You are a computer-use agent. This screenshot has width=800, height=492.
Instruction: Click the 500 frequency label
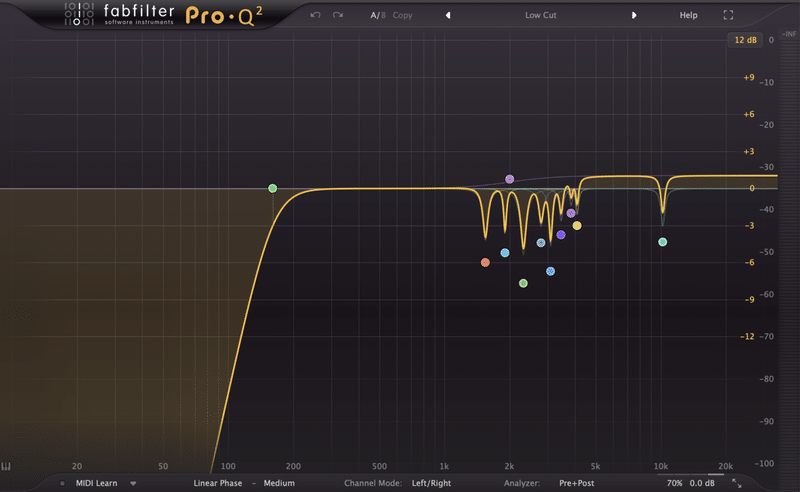tap(379, 466)
